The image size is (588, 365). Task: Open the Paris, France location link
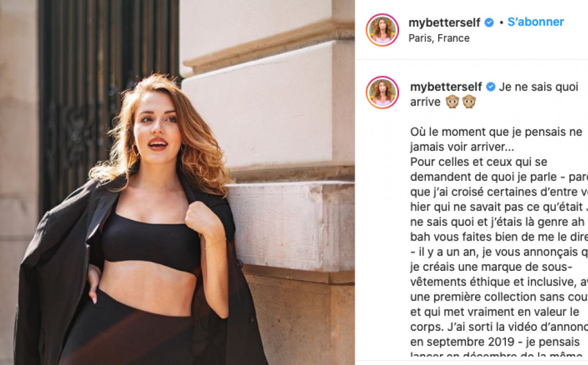tap(439, 38)
